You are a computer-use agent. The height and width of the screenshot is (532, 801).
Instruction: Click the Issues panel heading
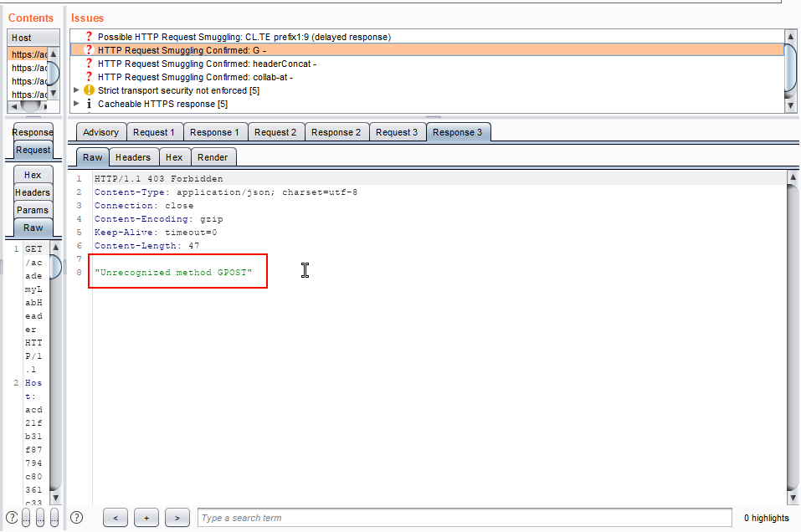point(87,18)
